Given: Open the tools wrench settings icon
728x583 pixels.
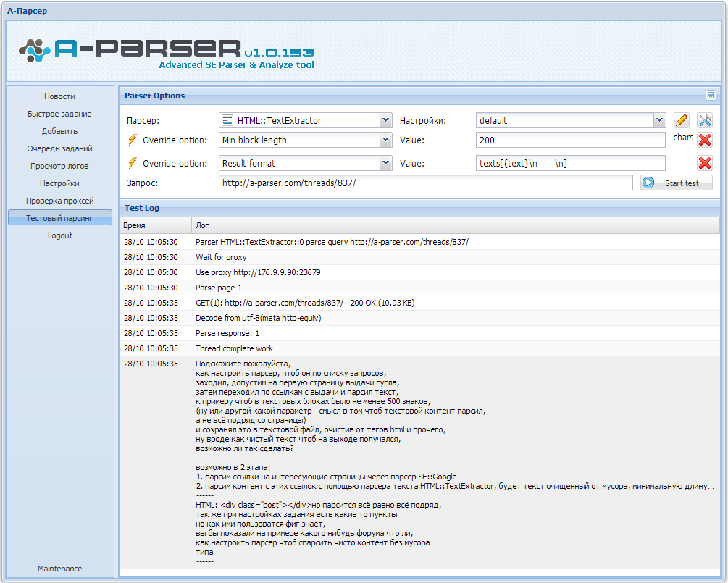Looking at the screenshot, I should point(705,121).
